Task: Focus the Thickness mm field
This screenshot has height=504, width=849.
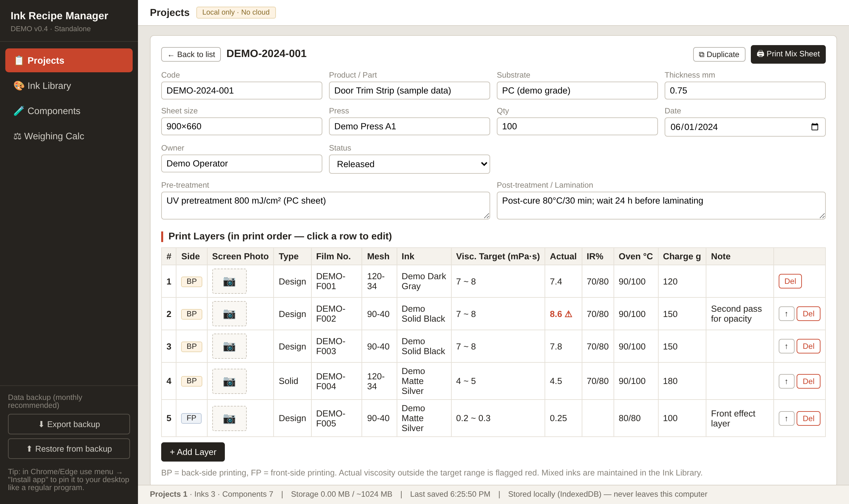Action: 745,90
